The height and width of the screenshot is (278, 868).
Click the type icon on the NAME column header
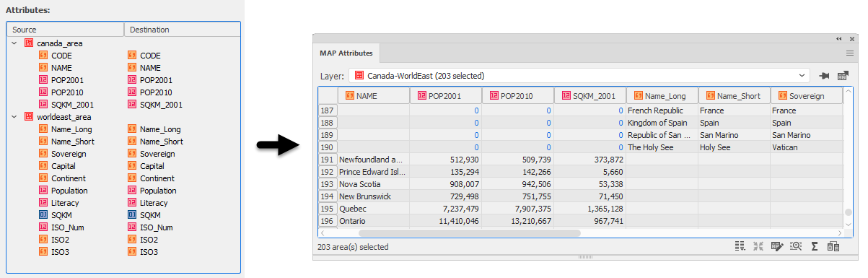pyautogui.click(x=350, y=95)
